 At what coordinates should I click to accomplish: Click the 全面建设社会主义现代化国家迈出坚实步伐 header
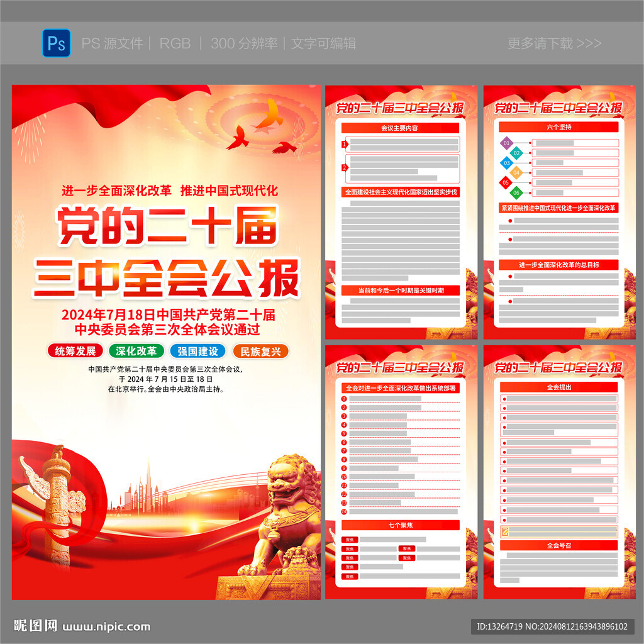click(x=401, y=192)
